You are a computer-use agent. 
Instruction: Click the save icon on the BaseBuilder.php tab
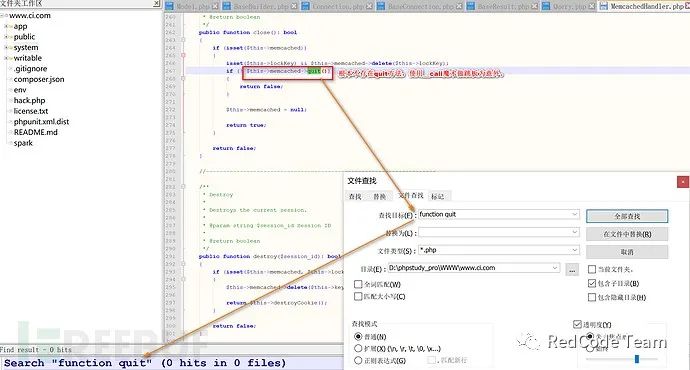tap(227, 6)
